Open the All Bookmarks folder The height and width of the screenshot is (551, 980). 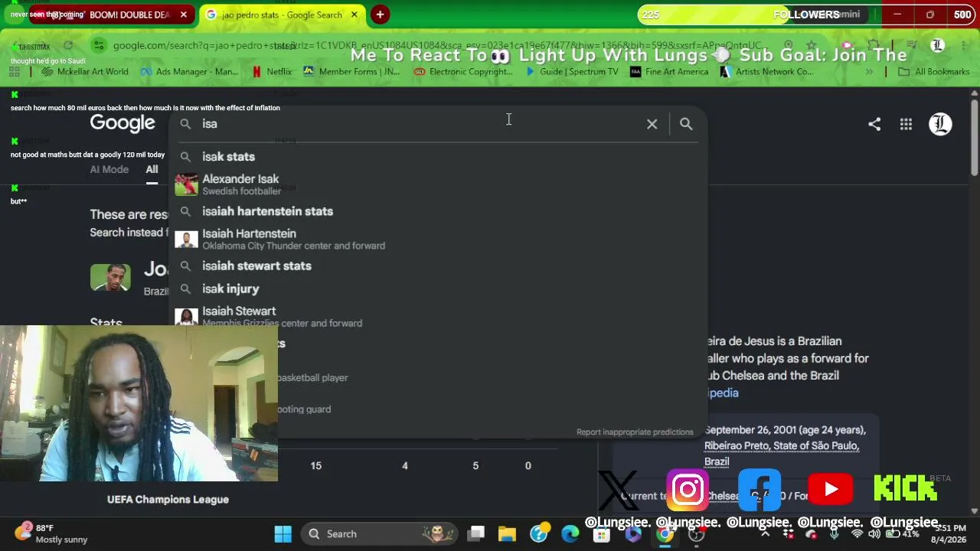click(933, 72)
